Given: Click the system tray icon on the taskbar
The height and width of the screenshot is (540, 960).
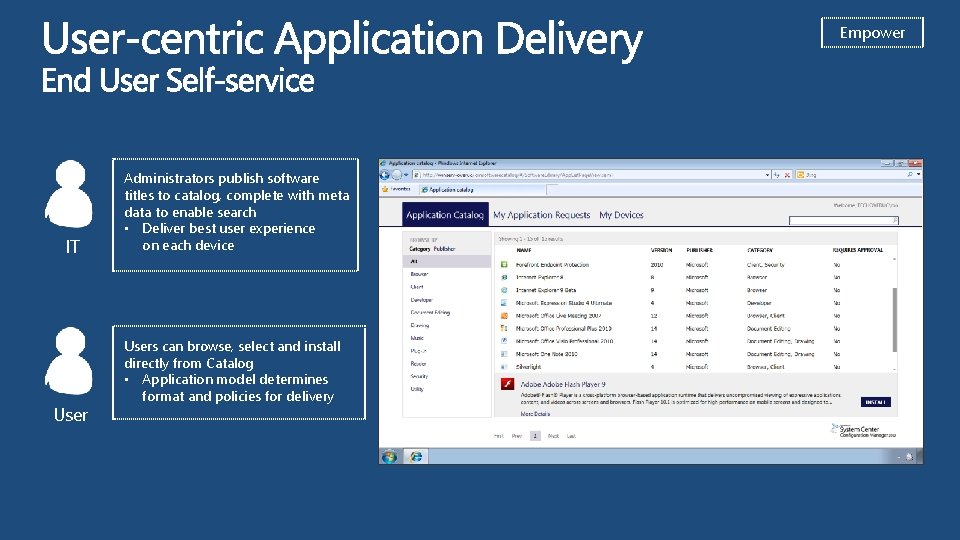Looking at the screenshot, I should pyautogui.click(x=909, y=457).
